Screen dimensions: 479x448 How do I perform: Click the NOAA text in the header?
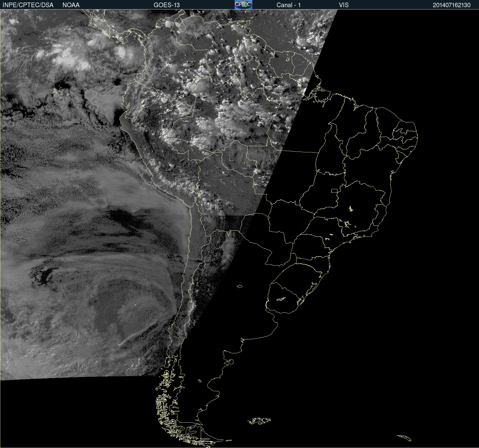point(71,5)
